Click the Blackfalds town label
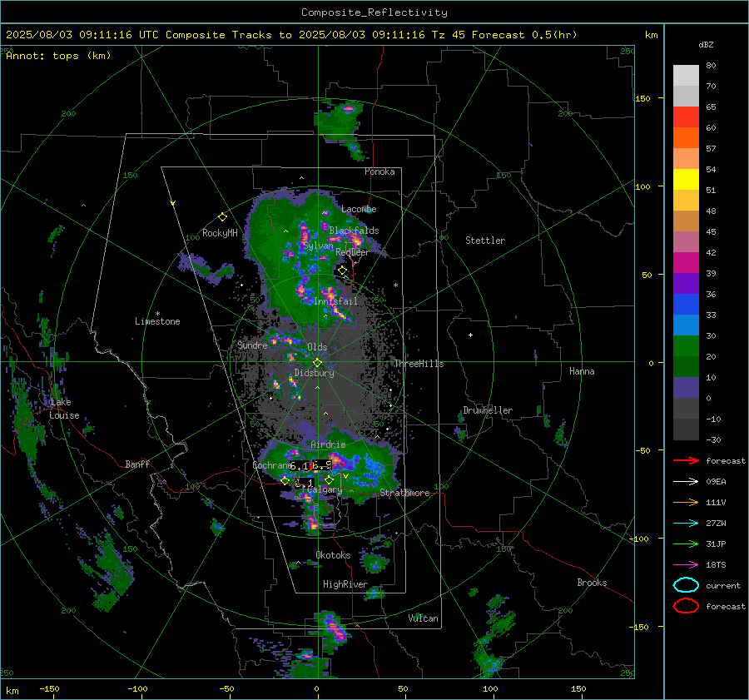Screen dimensions: 749x700 354,231
